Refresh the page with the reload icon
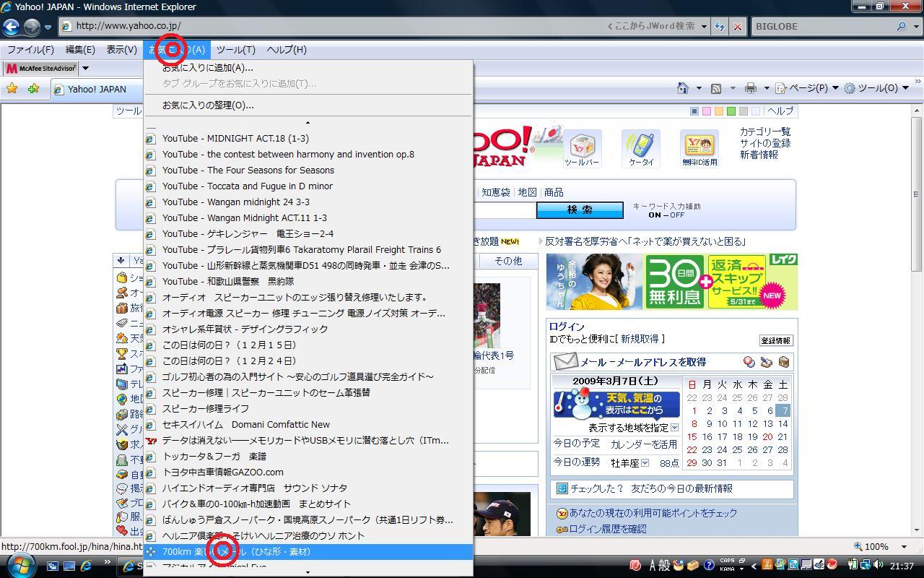The height and width of the screenshot is (578, 924). tap(720, 27)
